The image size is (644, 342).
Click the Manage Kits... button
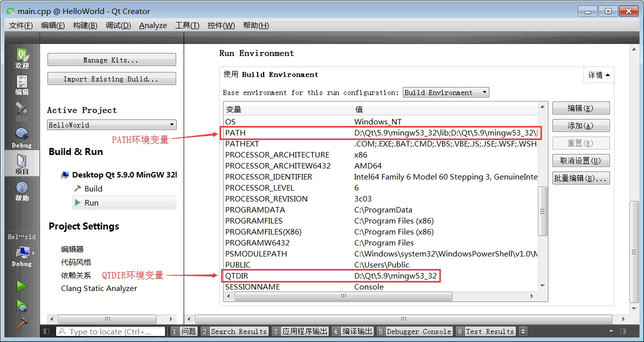[x=112, y=60]
